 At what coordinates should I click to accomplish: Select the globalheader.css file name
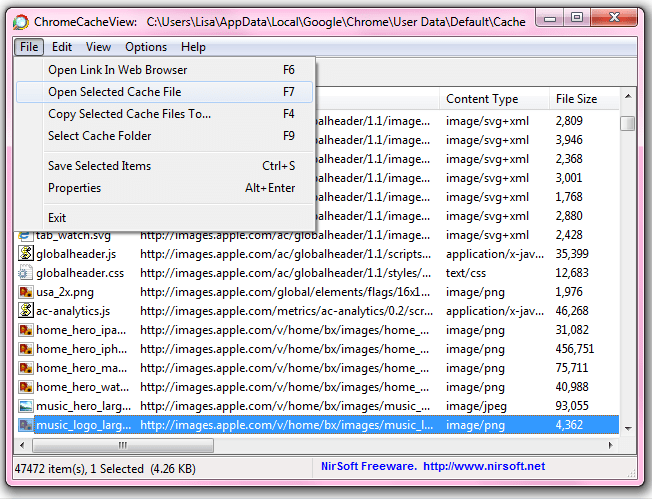(x=80, y=273)
